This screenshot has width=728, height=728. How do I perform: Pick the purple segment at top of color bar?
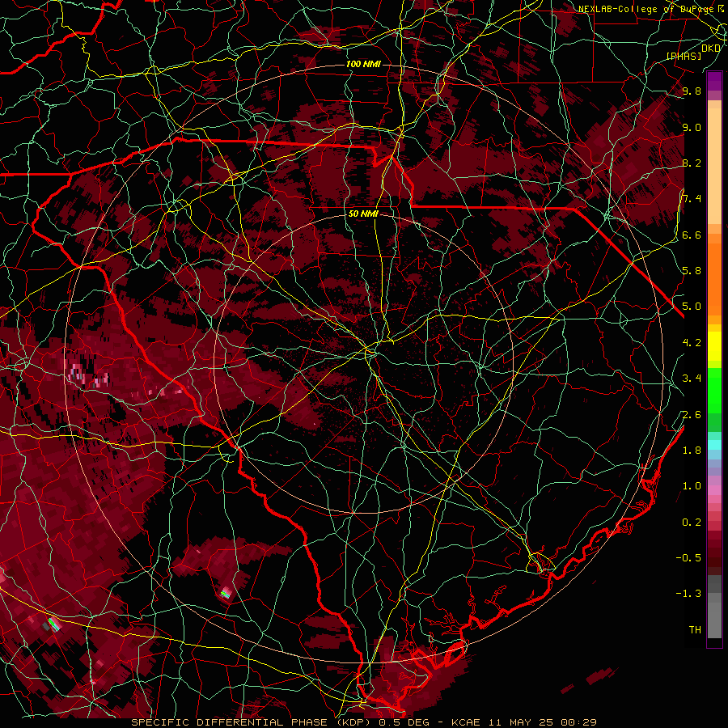click(714, 81)
